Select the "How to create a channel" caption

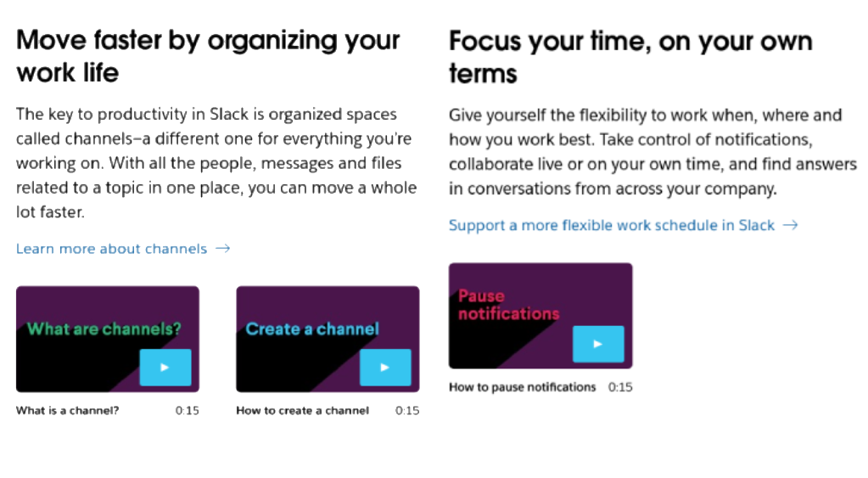tap(302, 411)
